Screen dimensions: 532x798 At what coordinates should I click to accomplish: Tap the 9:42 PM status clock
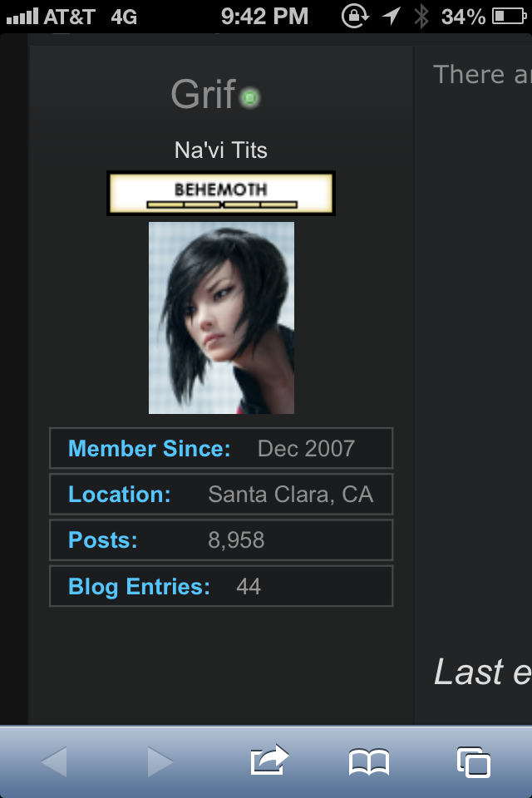264,17
